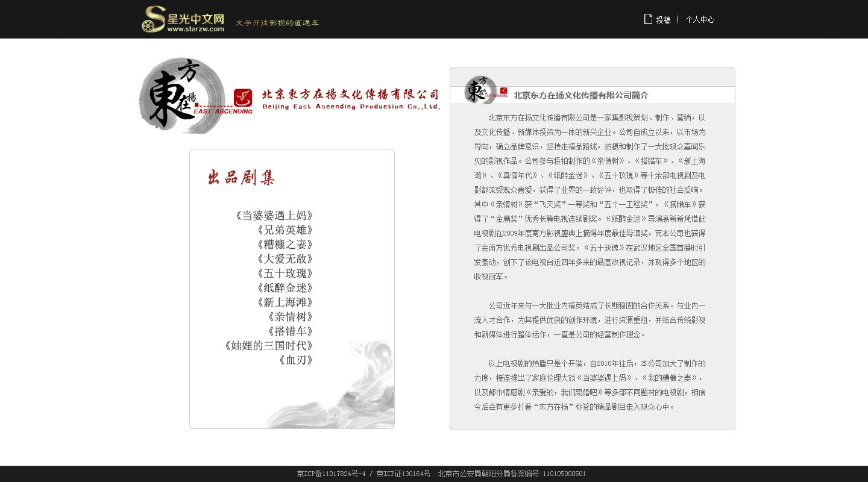This screenshot has width=868, height=482.
Task: Open the series 《纸醉金迷》
Action: 284,288
